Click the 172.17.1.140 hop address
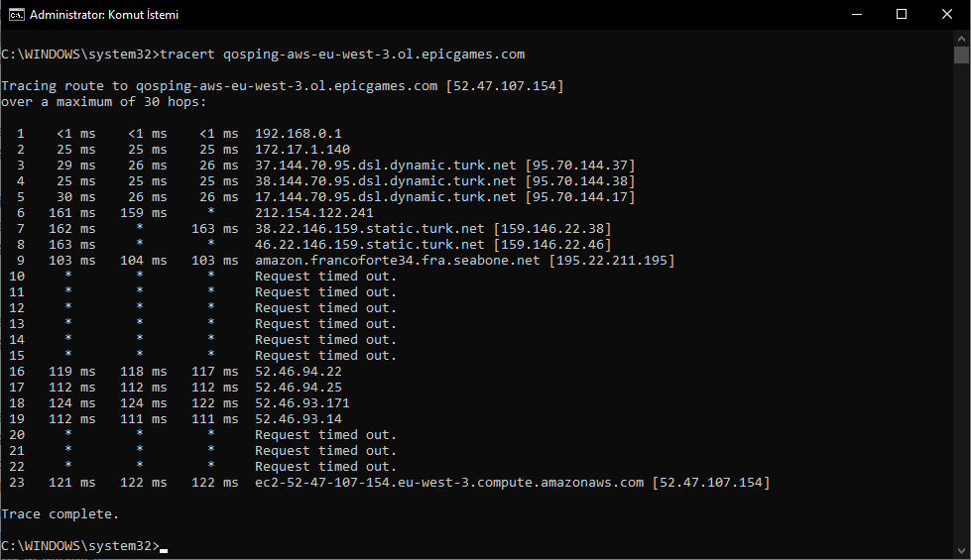The image size is (971, 560). coord(303,149)
